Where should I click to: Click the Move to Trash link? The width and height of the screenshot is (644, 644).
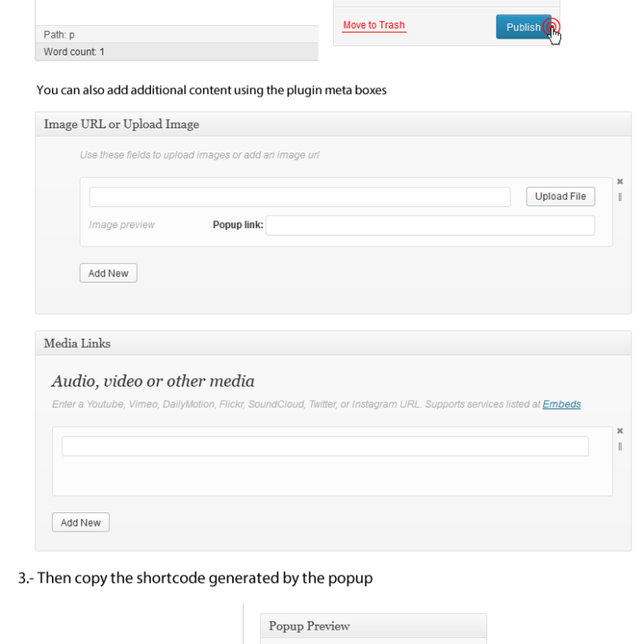pyautogui.click(x=374, y=25)
